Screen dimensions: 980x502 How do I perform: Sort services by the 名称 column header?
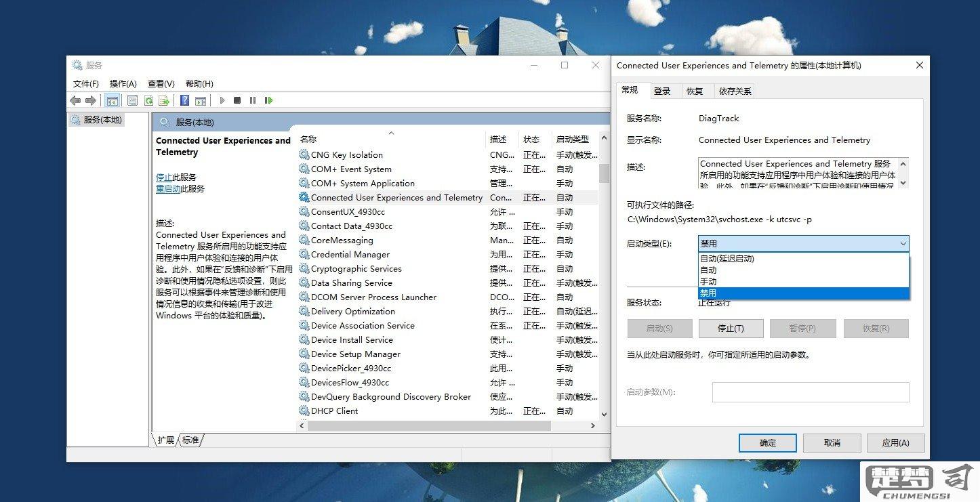point(391,139)
